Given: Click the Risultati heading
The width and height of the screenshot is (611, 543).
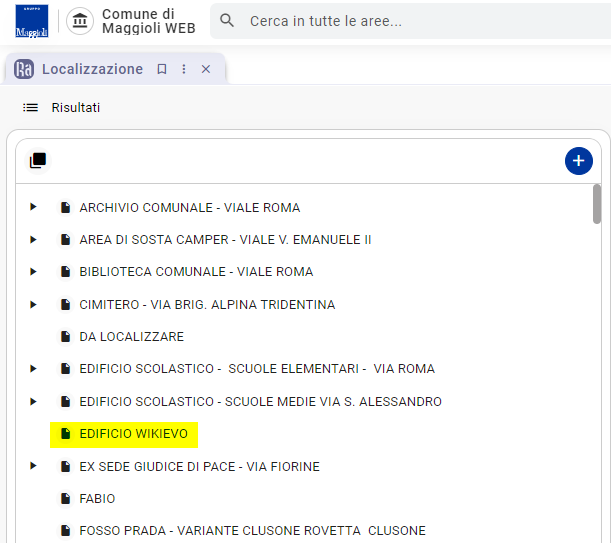Looking at the screenshot, I should (76, 108).
